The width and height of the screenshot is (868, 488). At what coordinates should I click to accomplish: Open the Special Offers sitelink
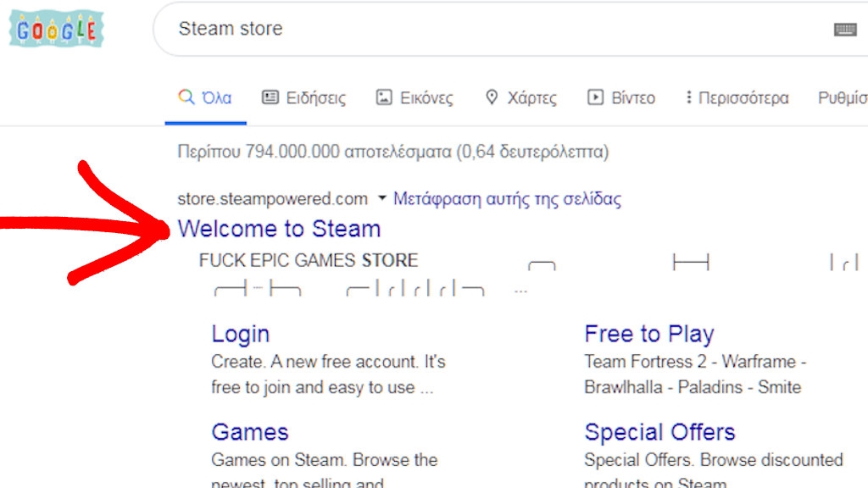(659, 432)
